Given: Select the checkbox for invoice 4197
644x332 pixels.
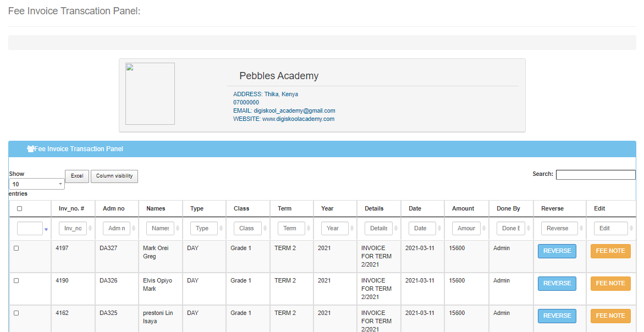Looking at the screenshot, I should [16, 248].
